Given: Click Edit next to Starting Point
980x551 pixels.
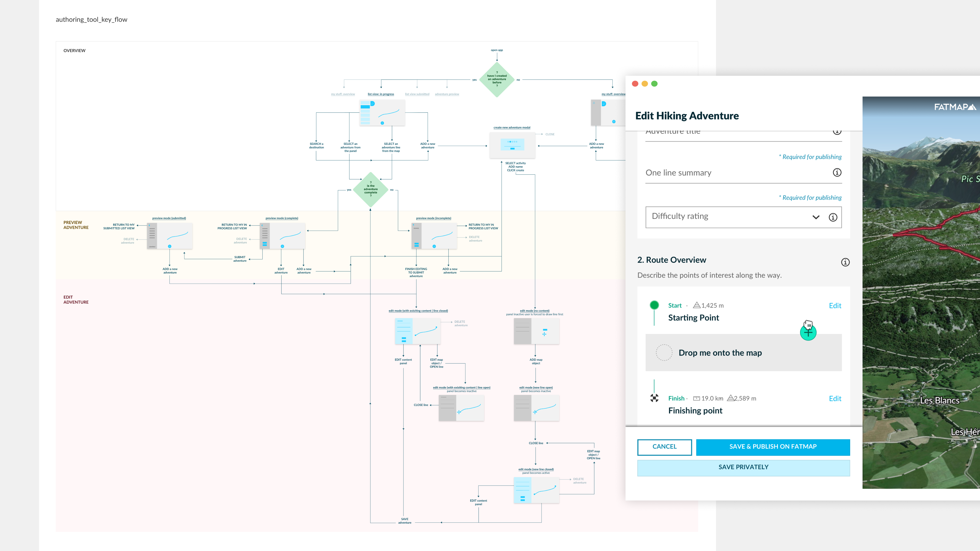Looking at the screenshot, I should 835,306.
